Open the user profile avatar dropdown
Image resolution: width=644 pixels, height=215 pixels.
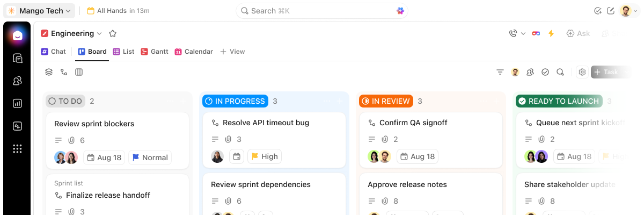(x=628, y=11)
